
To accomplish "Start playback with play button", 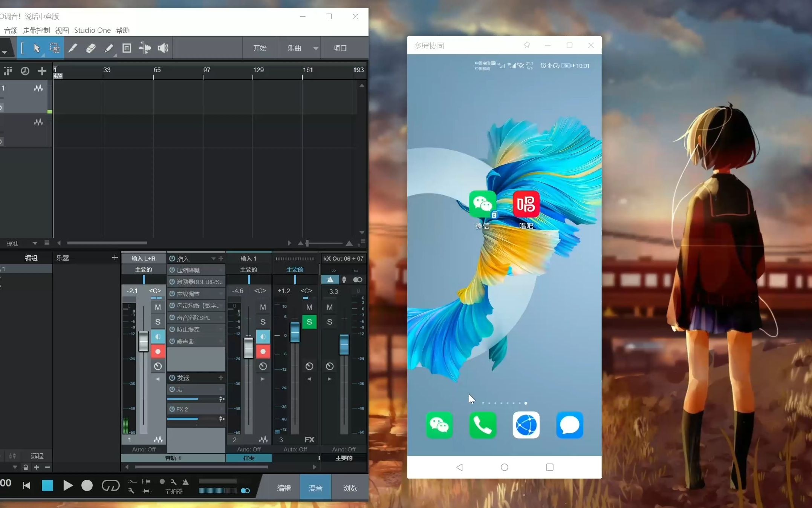I will pyautogui.click(x=68, y=485).
